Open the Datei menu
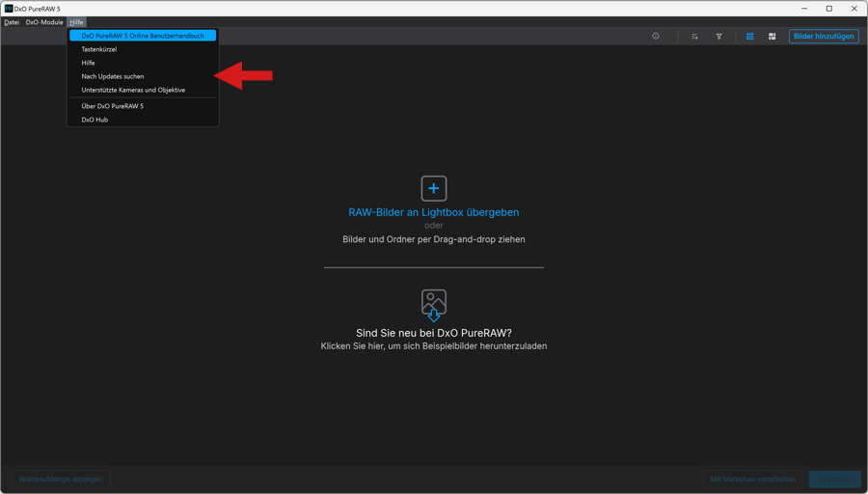868x494 pixels. (12, 22)
